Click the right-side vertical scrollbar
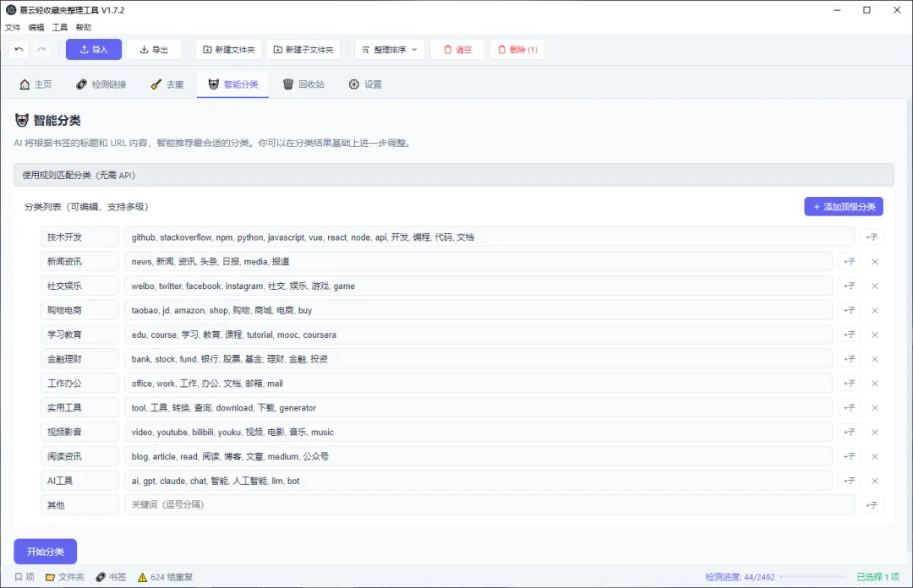This screenshot has width=913, height=588. coord(908,326)
